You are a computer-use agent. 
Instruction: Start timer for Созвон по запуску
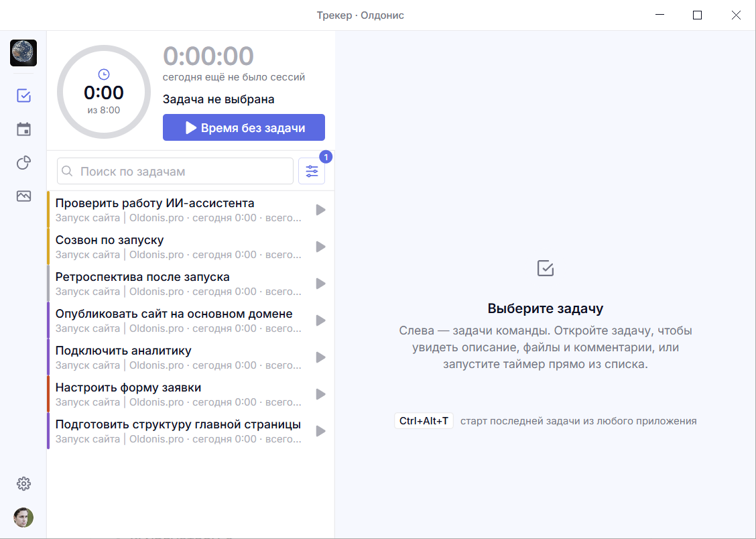[320, 247]
